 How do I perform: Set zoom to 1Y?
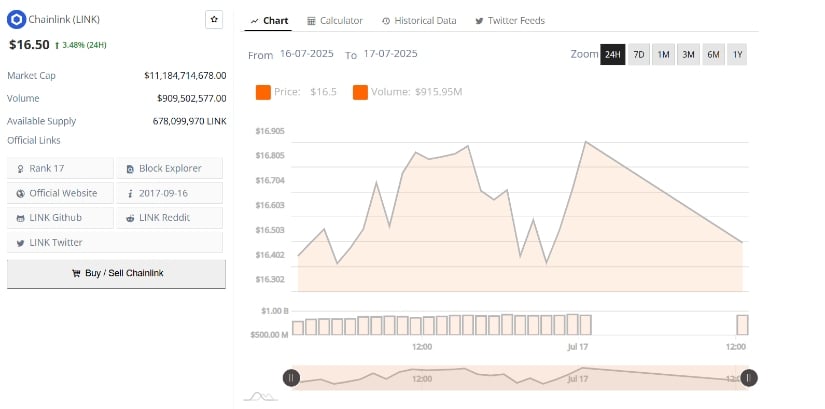(737, 54)
